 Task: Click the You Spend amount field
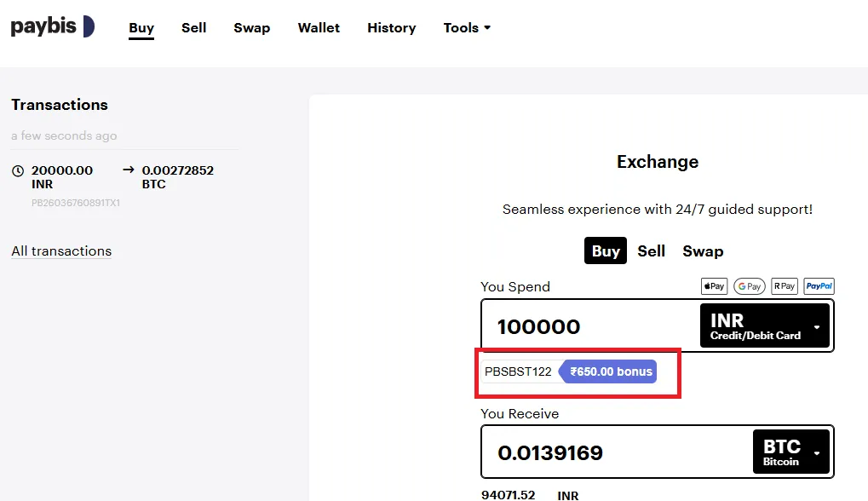[x=588, y=326]
